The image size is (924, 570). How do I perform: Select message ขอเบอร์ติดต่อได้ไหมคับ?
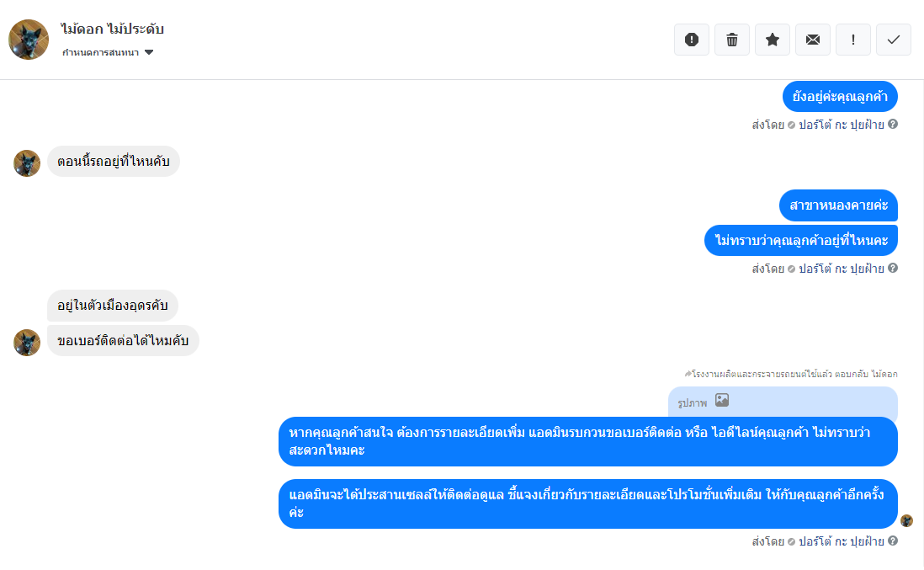coord(123,341)
